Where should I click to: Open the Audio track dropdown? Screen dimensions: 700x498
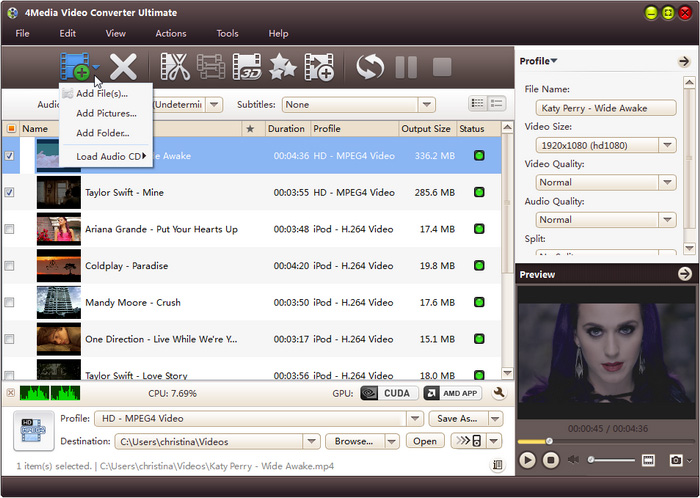[x=214, y=104]
